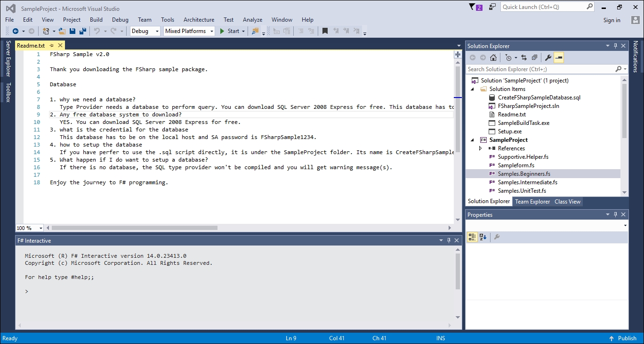Screen dimensions: 644x344
Task: Click the Alphabetical sort icon in Properties
Action: 483,237
